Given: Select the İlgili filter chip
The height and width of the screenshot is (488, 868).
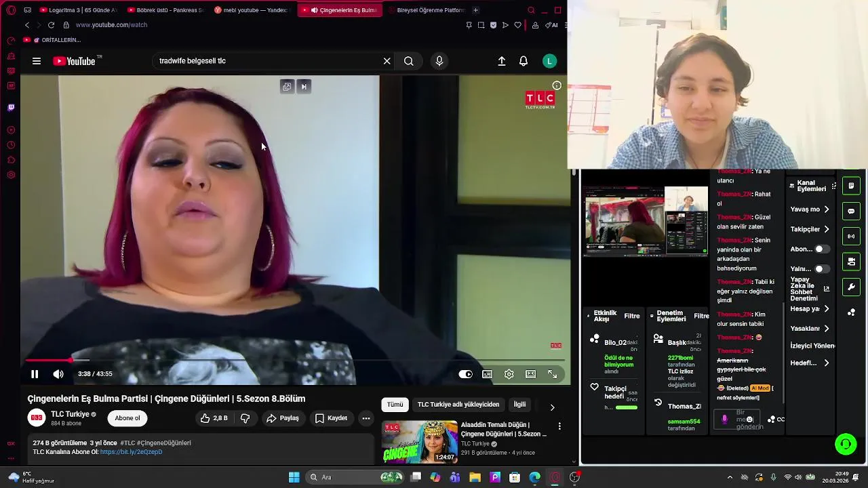Looking at the screenshot, I should (x=519, y=405).
